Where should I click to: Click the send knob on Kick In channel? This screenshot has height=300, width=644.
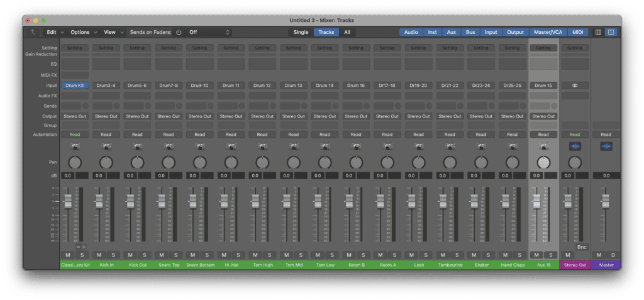click(x=116, y=106)
